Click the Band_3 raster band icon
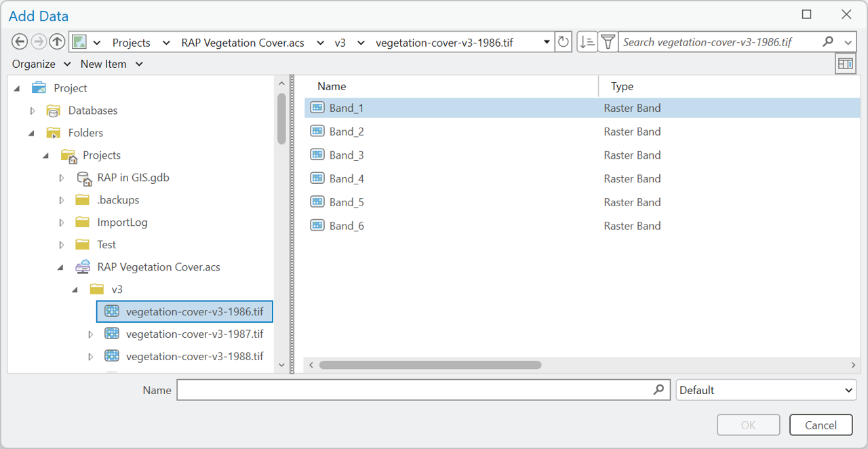This screenshot has width=868, height=449. click(x=317, y=155)
